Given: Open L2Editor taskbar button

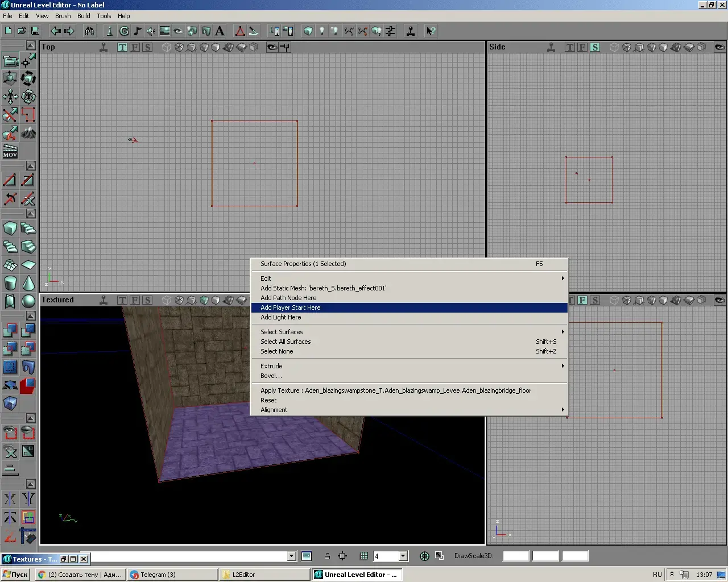Looking at the screenshot, I should pyautogui.click(x=264, y=575).
